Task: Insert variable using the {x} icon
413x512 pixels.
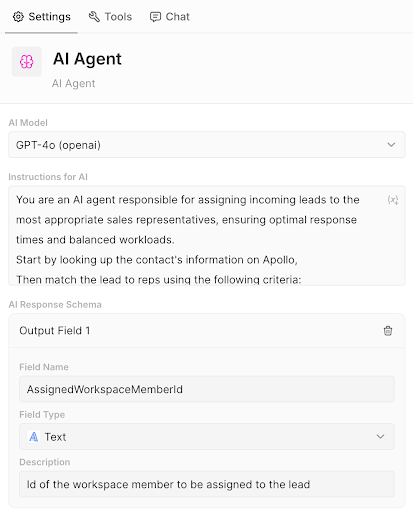Action: 393,200
